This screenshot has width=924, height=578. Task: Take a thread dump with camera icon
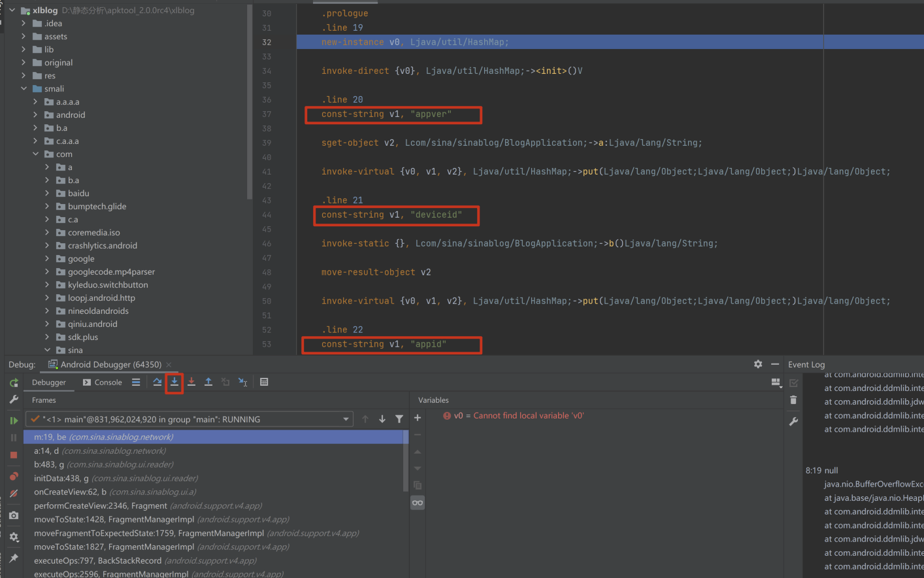(14, 516)
